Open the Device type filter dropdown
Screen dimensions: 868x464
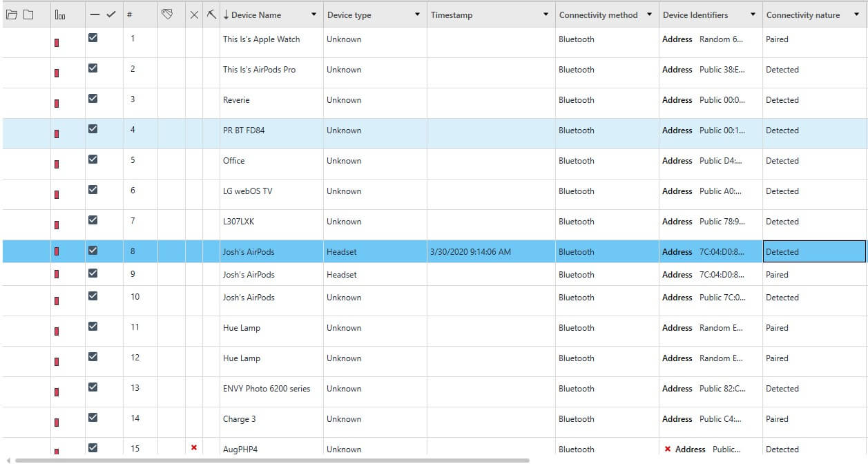pos(417,14)
